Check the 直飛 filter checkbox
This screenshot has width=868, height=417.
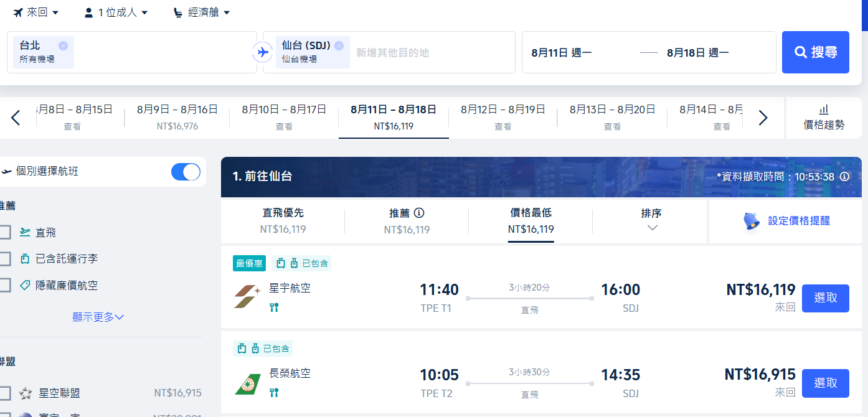point(5,232)
